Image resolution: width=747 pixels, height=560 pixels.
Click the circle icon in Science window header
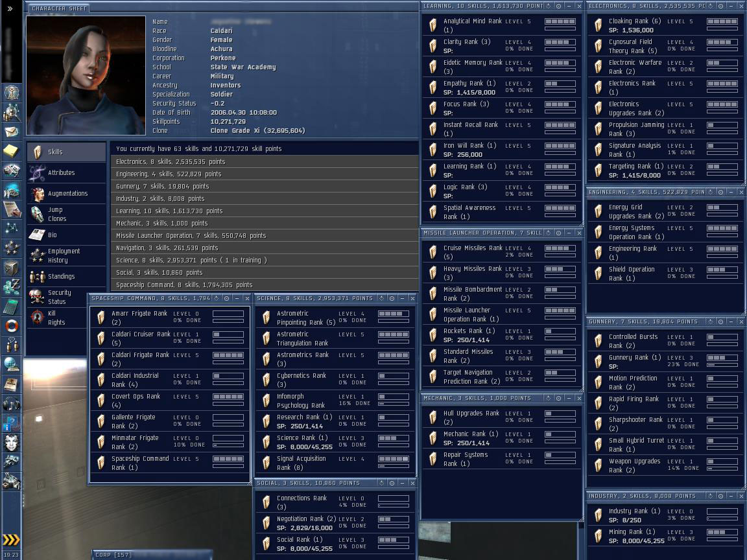[392, 298]
